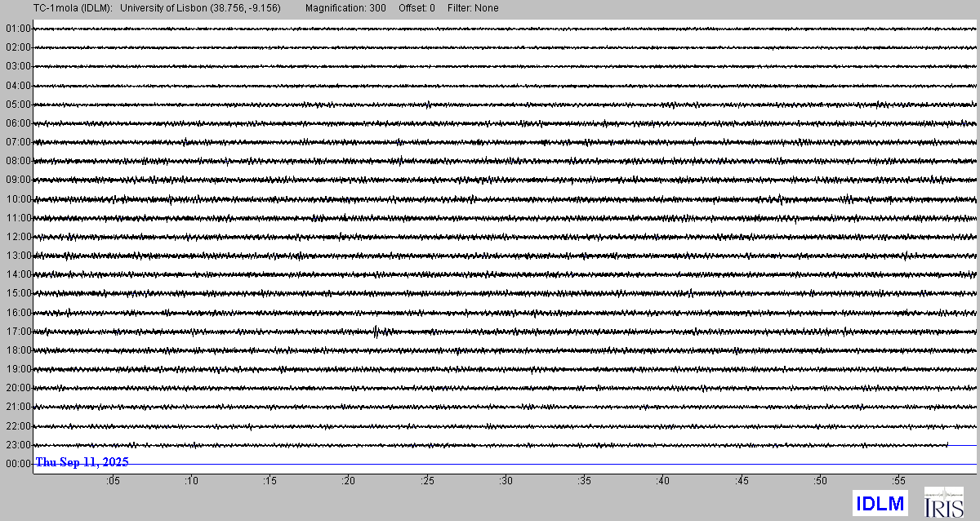The width and height of the screenshot is (980, 521).
Task: Click the :55 minute axis marker
Action: (899, 483)
